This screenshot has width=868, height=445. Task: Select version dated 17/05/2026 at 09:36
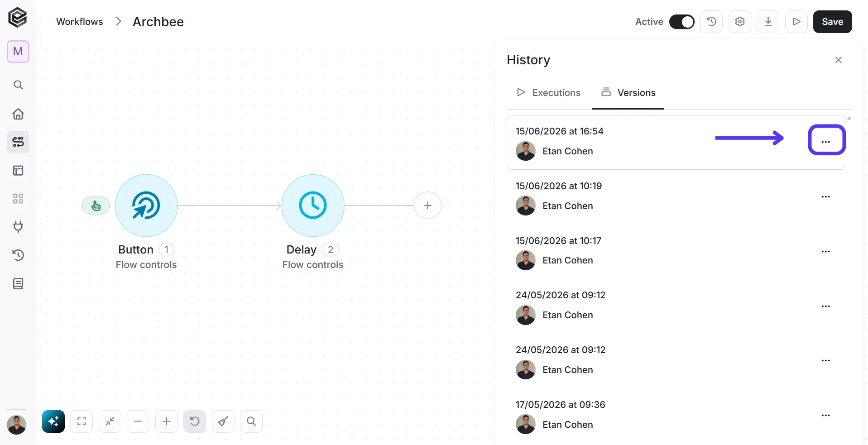tap(676, 415)
